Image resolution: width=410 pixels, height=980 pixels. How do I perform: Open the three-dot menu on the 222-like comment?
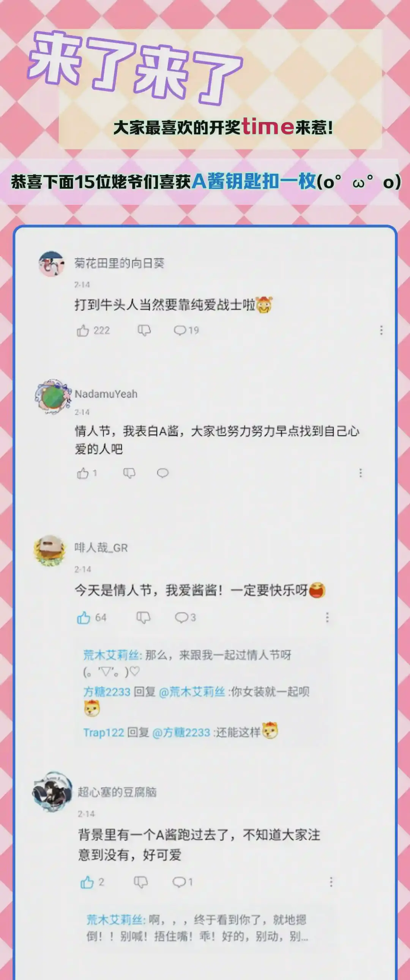[381, 330]
